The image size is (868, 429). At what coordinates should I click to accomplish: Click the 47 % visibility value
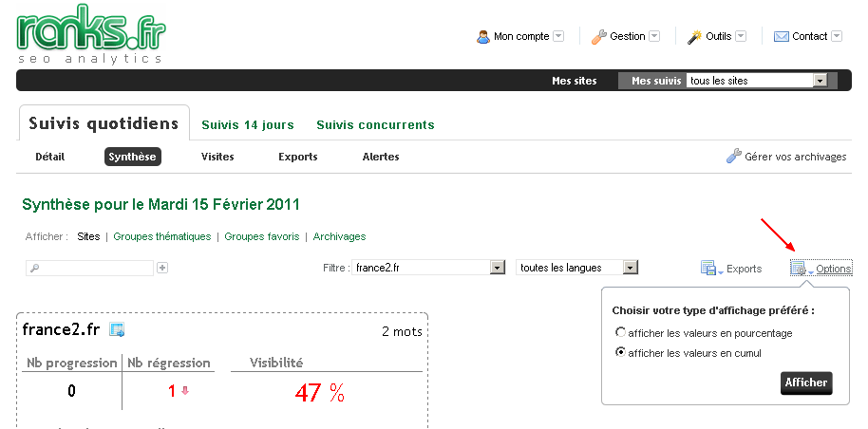320,393
